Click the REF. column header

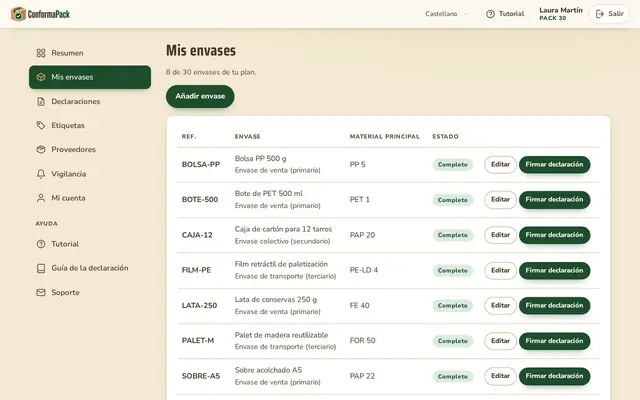(189, 137)
